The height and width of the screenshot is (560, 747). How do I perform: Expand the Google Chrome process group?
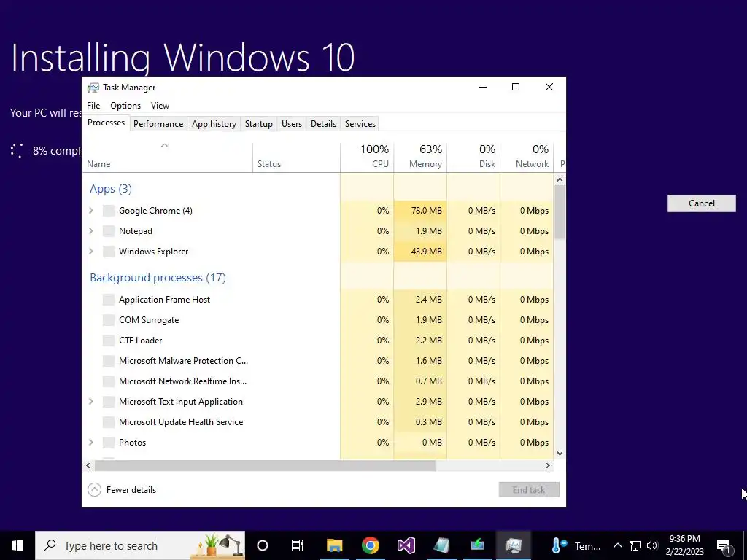(91, 211)
